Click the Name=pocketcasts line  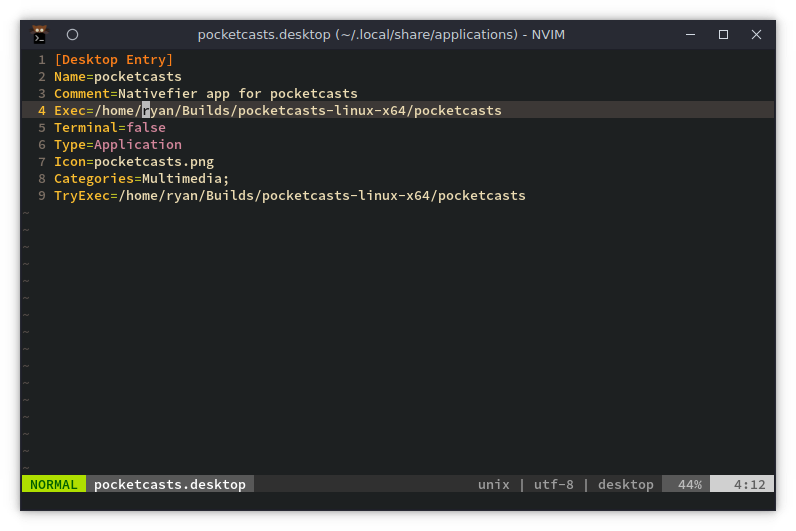117,77
